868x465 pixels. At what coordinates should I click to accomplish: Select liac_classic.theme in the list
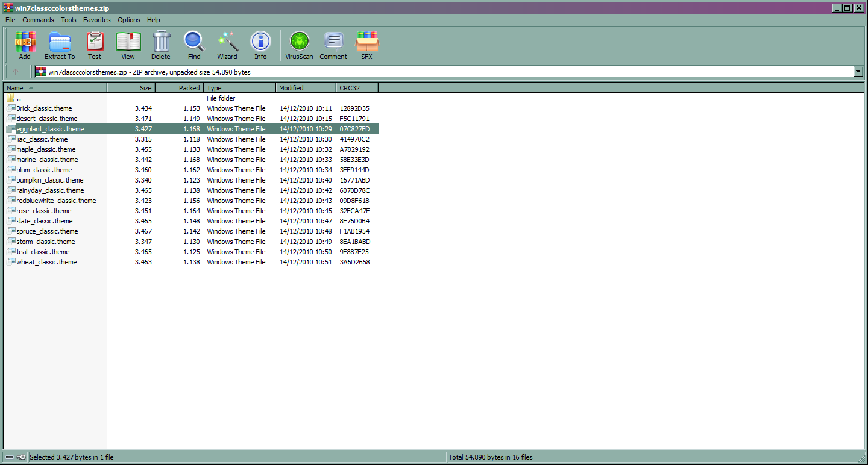pyautogui.click(x=42, y=139)
